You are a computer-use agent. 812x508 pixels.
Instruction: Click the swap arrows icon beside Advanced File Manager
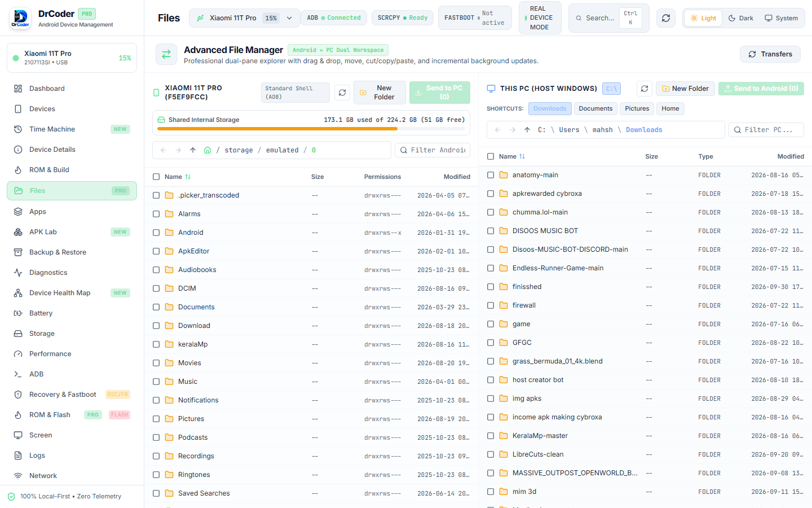166,55
